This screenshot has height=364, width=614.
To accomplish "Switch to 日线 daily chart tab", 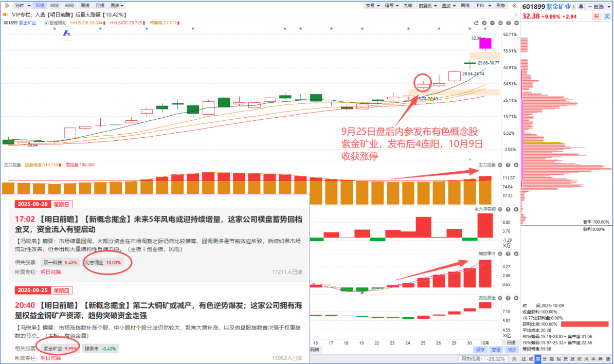I will click(40, 6).
